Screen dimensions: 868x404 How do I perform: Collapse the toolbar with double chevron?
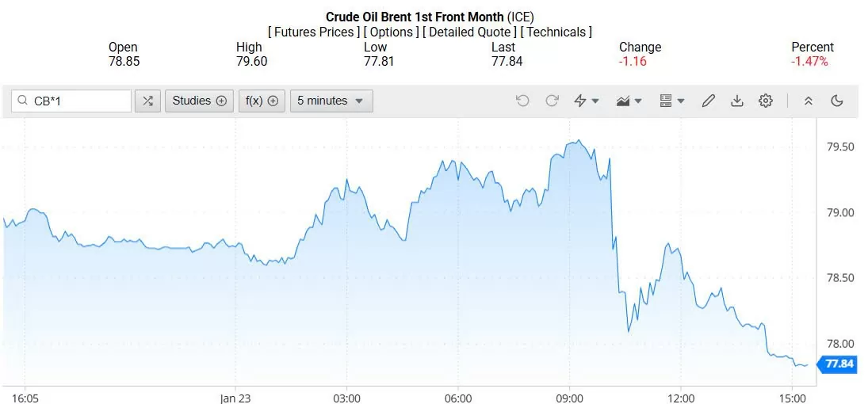(809, 101)
